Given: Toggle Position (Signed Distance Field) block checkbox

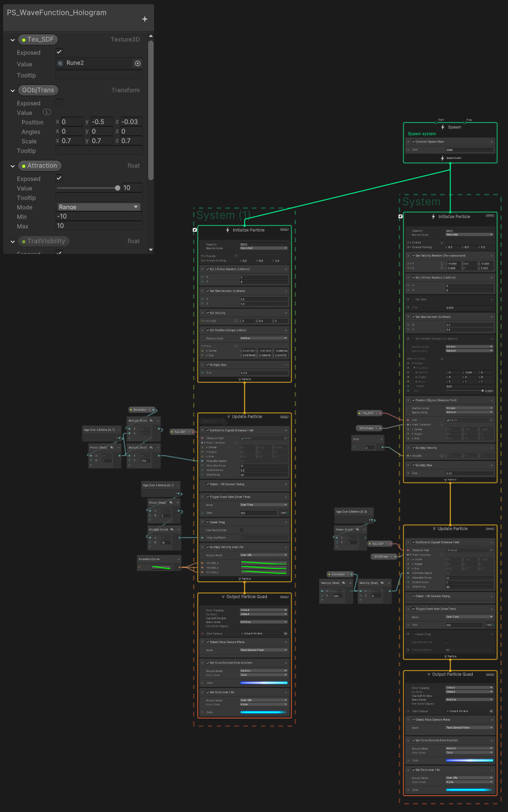Looking at the screenshot, I should click(x=414, y=400).
